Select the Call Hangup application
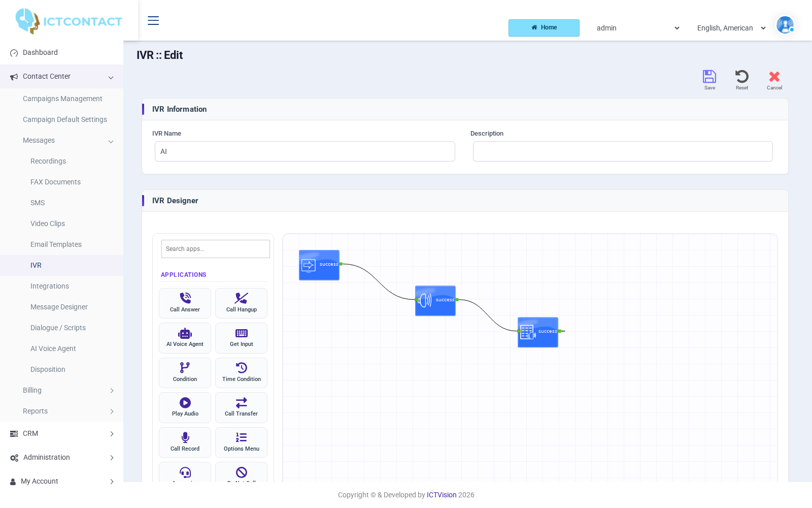812x508 pixels. coord(242,303)
